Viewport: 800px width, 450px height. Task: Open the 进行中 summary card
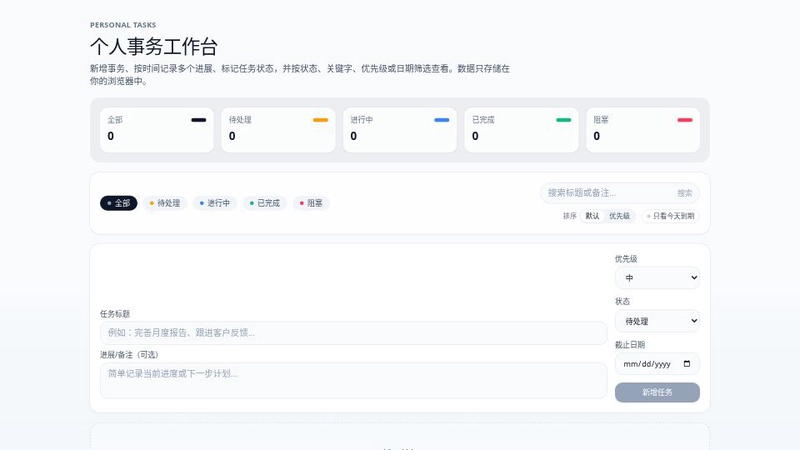coord(399,130)
